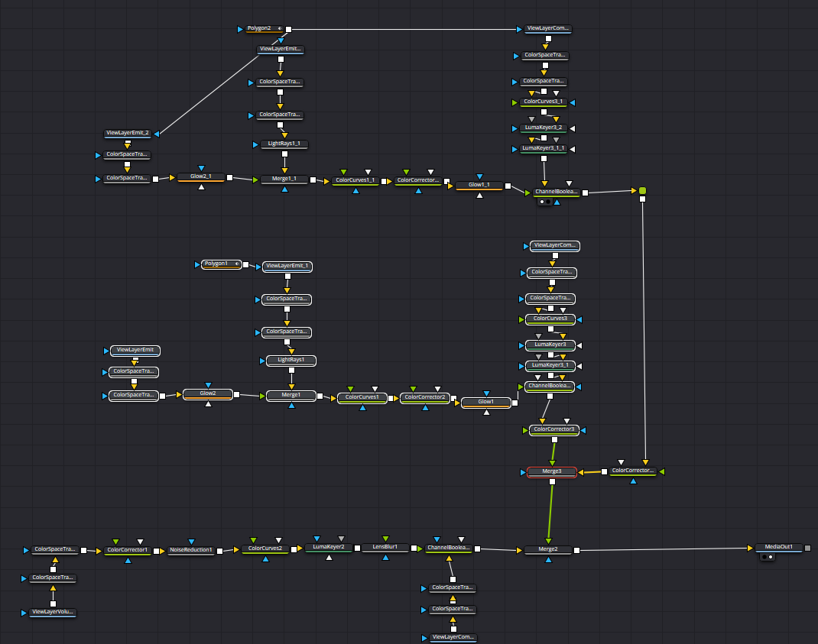The image size is (818, 644).
Task: Click the ViewLayerEmit_1 node
Action: coord(287,267)
